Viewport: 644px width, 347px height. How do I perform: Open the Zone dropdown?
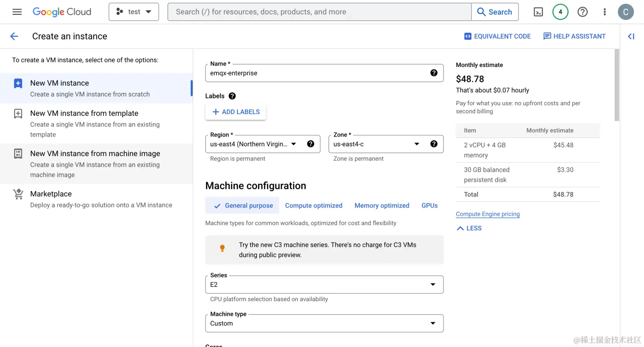386,144
